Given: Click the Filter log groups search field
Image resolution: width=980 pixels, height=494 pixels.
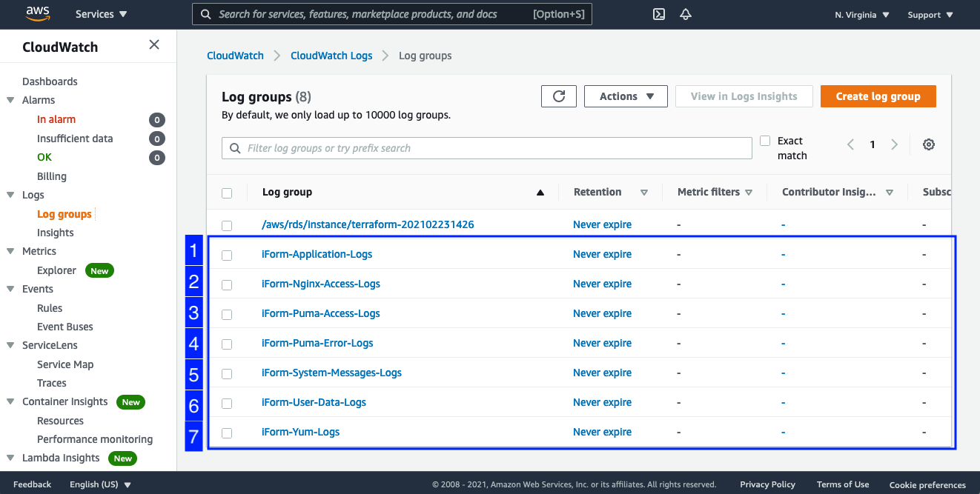Looking at the screenshot, I should click(487, 148).
